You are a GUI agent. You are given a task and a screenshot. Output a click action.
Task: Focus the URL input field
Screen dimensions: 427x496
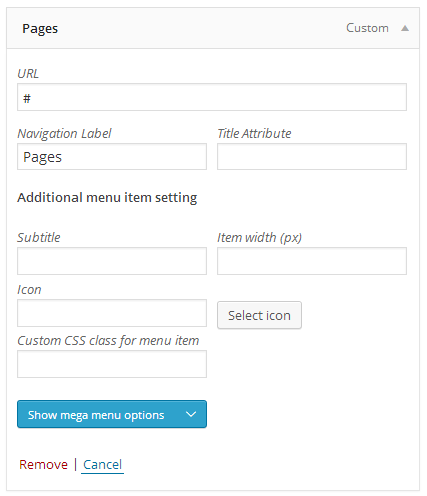[212, 97]
